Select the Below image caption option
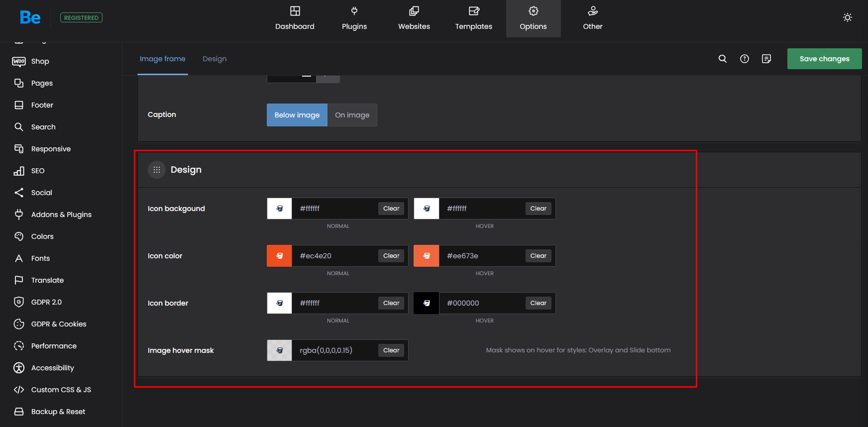Viewport: 868px width, 427px height. pos(297,115)
